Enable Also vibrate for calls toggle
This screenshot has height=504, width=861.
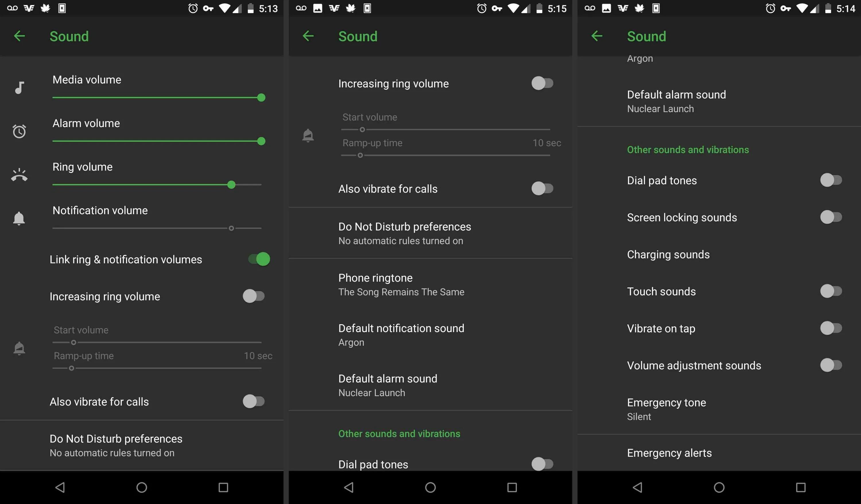click(542, 188)
